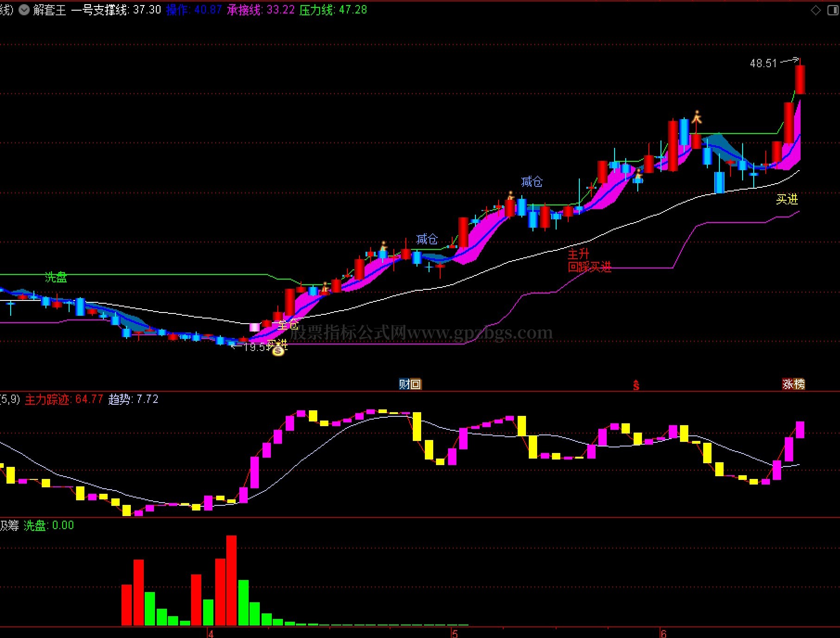Select the month 5 marker on time axis
The height and width of the screenshot is (638, 840).
[455, 633]
